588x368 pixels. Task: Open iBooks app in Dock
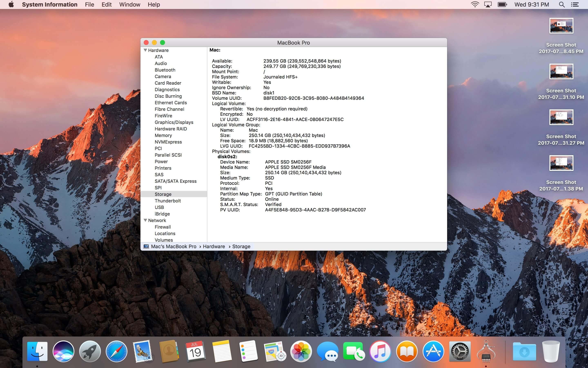pos(407,351)
